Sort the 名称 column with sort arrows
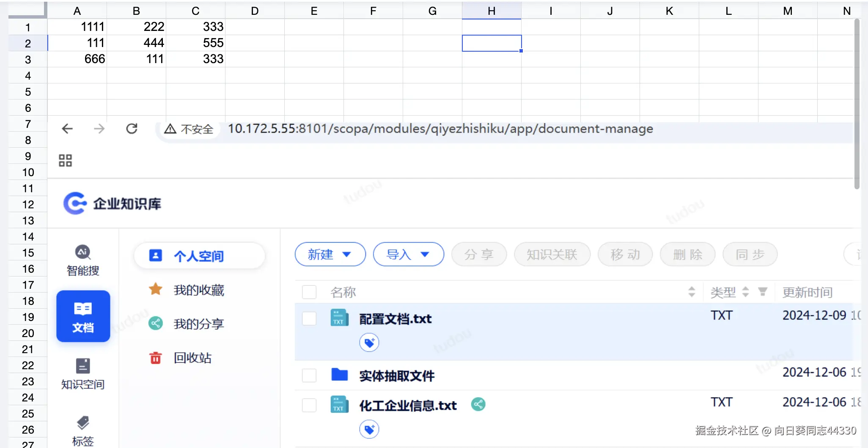Image resolution: width=868 pixels, height=448 pixels. (692, 291)
